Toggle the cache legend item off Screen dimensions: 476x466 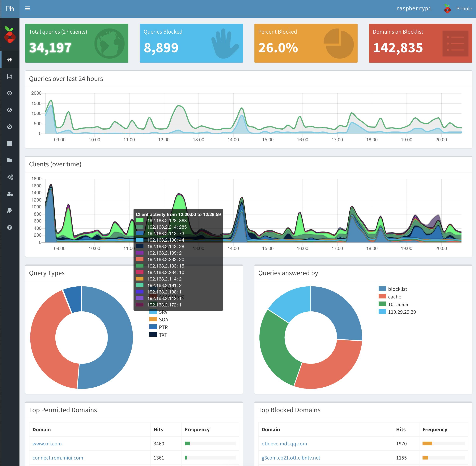pos(394,297)
